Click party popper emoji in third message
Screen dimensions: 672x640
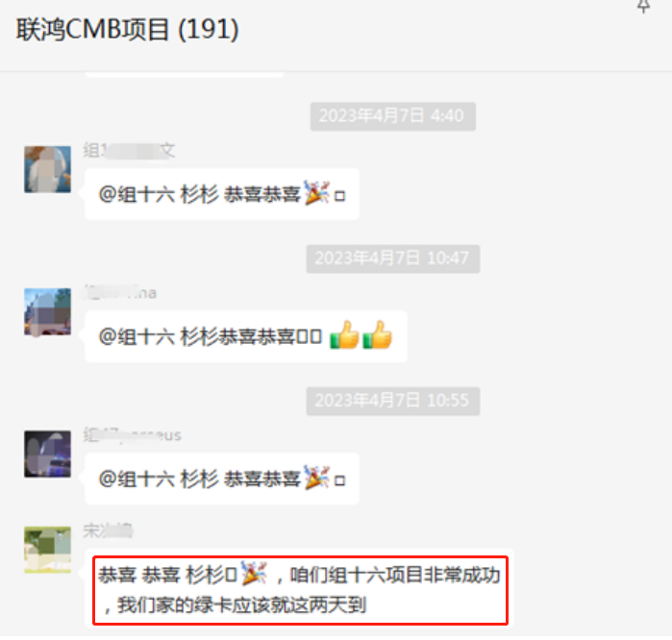tap(316, 478)
